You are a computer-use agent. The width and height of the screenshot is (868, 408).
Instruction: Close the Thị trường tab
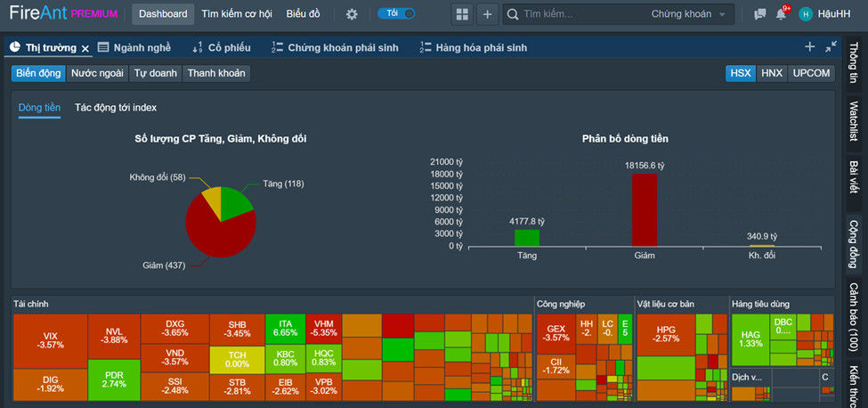(85, 48)
